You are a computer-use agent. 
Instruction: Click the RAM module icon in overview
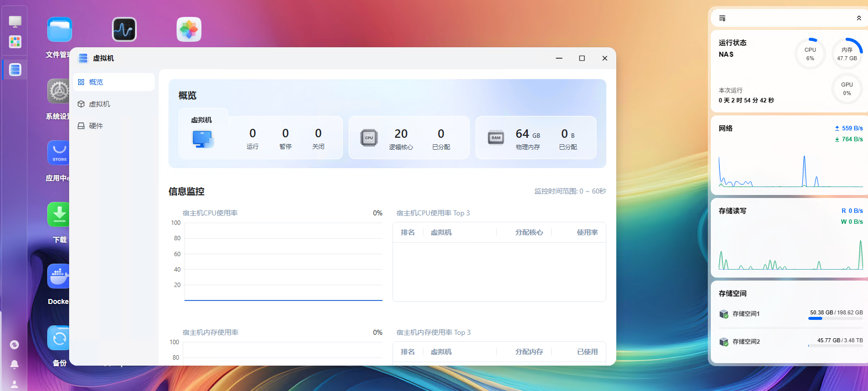(496, 138)
